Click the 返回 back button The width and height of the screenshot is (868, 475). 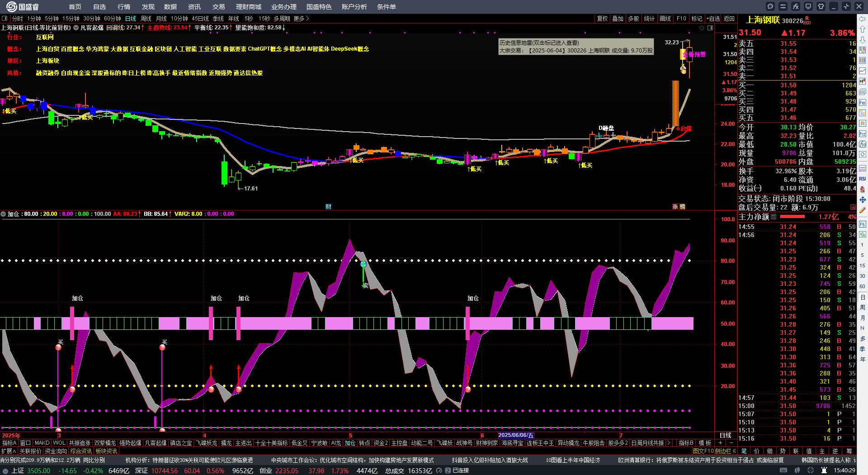pos(729,19)
